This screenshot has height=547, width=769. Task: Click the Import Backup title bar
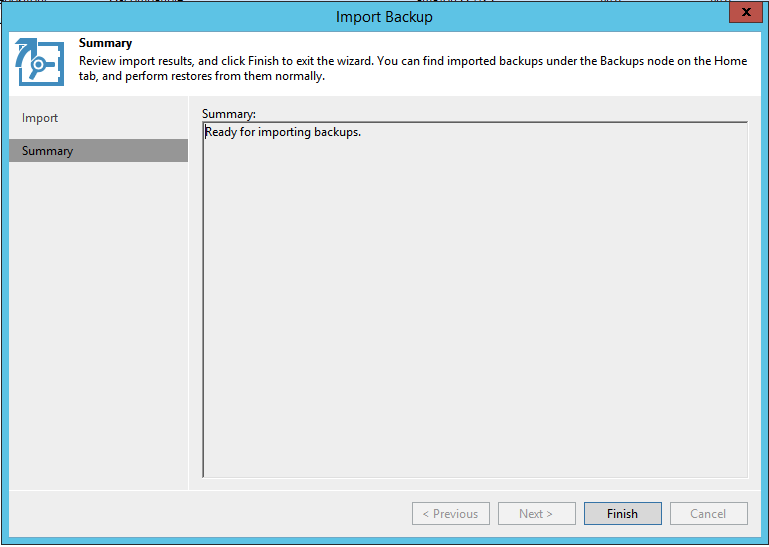384,17
